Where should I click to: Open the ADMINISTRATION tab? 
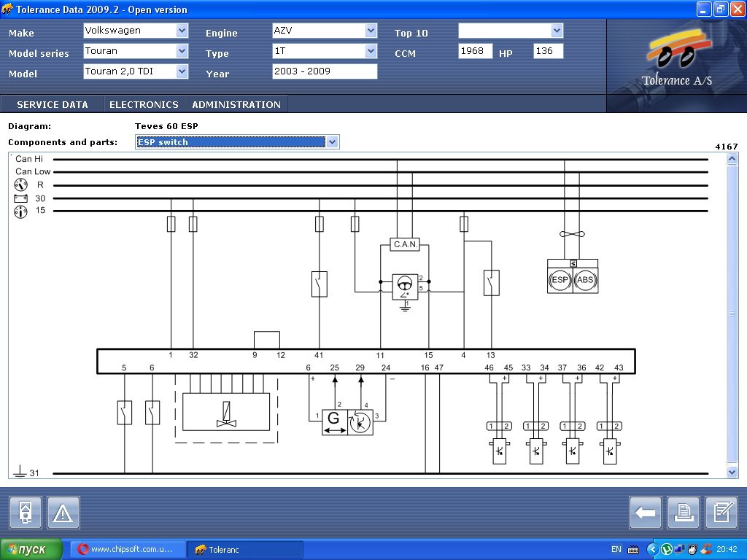pos(236,104)
